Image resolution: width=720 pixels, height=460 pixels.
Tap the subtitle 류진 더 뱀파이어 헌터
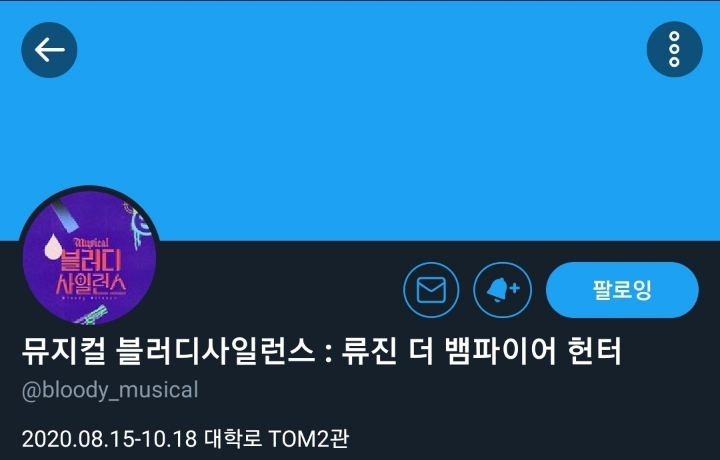(x=481, y=351)
